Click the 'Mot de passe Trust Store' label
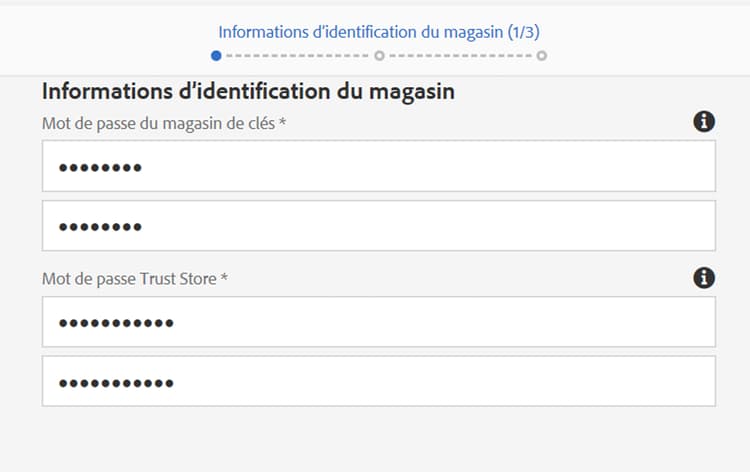The height and width of the screenshot is (472, 750). (x=129, y=278)
